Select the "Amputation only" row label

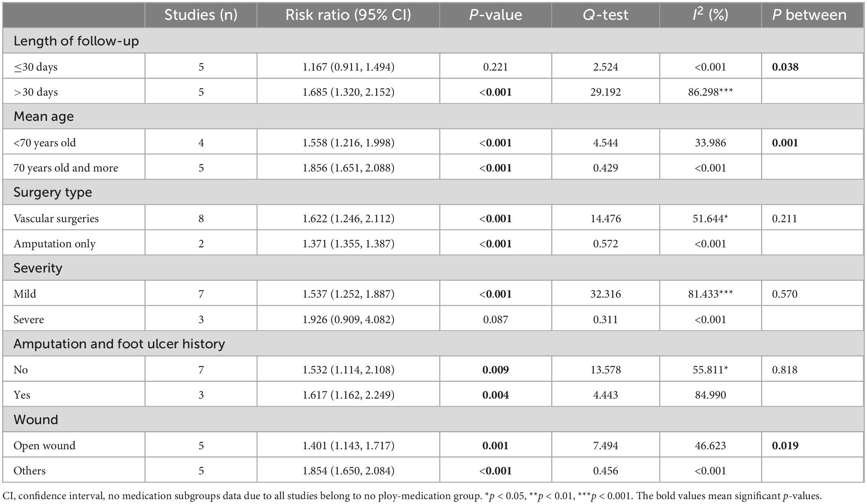click(54, 244)
